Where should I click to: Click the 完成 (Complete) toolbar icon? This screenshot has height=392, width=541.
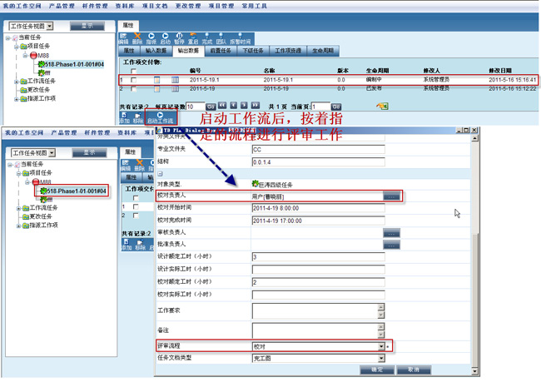(206, 38)
